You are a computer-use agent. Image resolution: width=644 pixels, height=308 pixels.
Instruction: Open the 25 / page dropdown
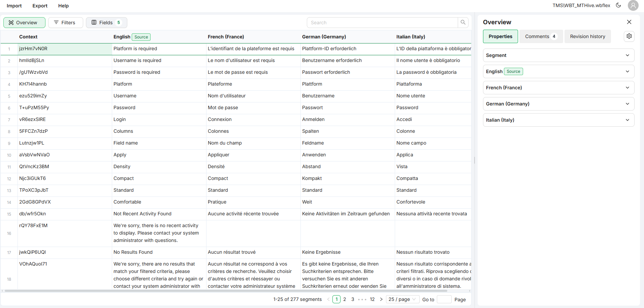tap(402, 299)
